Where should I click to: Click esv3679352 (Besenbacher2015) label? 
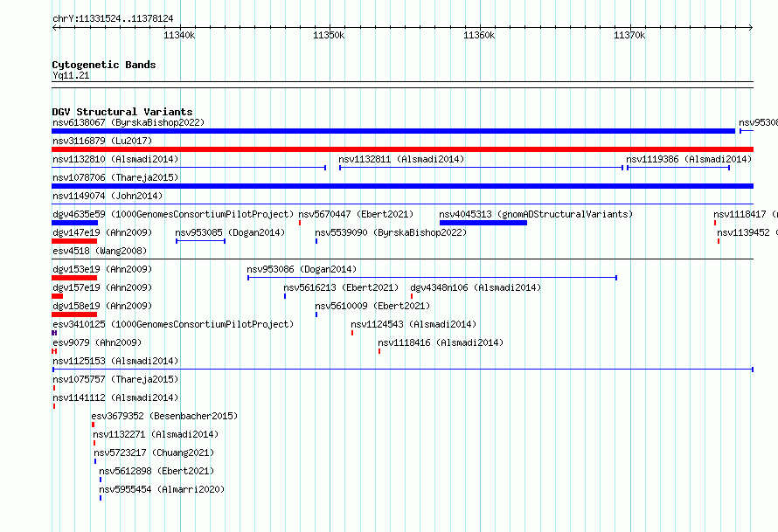point(164,416)
